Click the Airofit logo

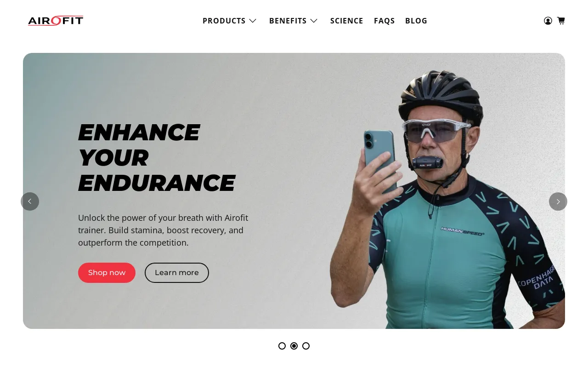click(x=56, y=21)
